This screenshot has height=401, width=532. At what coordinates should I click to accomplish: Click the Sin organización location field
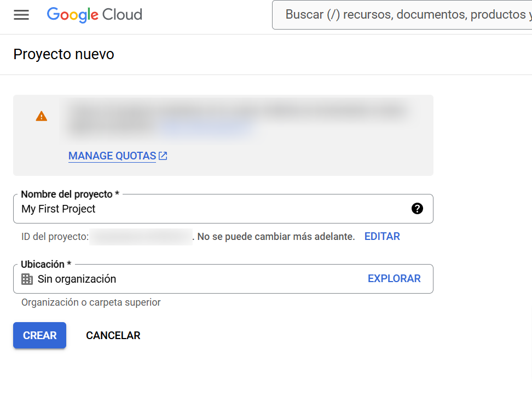(192, 279)
